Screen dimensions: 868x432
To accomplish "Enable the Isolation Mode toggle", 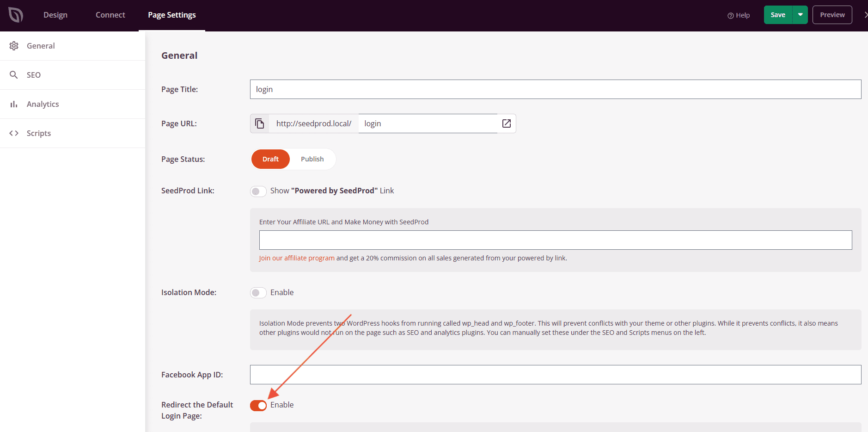I will click(258, 293).
